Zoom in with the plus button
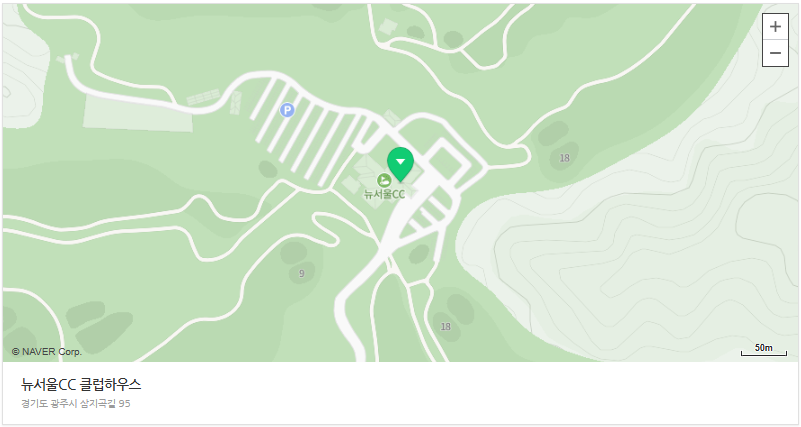This screenshot has width=801, height=427. click(x=775, y=27)
